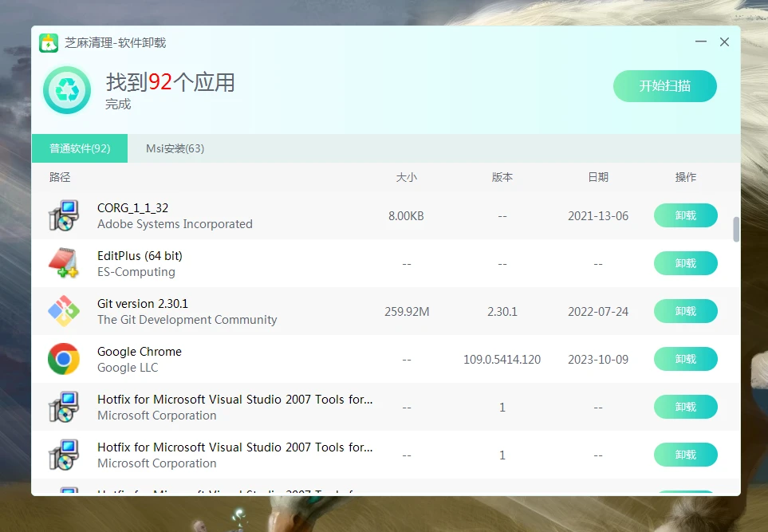Switch to the 普通软件(92) tab
This screenshot has width=768, height=532.
pyautogui.click(x=80, y=148)
